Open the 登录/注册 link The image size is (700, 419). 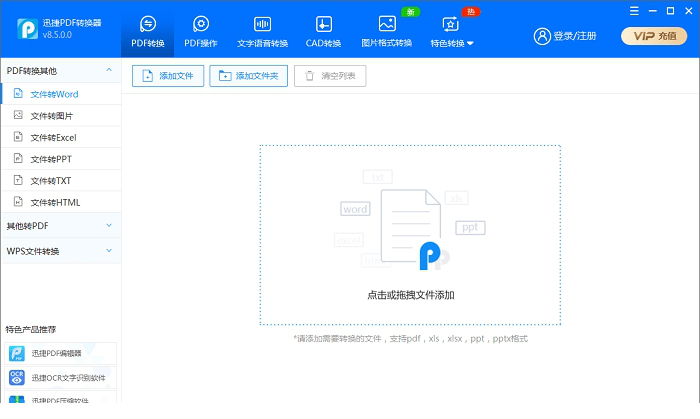click(575, 36)
